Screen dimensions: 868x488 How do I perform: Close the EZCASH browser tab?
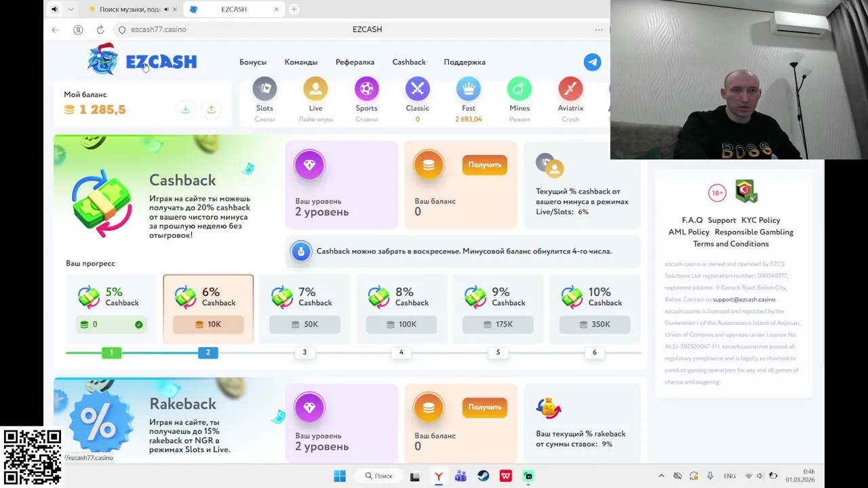[276, 9]
